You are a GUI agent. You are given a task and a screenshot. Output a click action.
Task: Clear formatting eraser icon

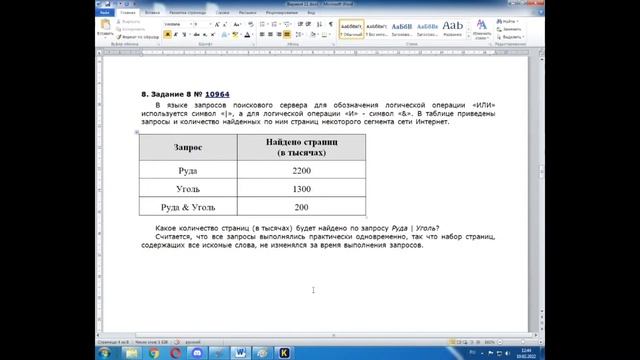click(251, 25)
